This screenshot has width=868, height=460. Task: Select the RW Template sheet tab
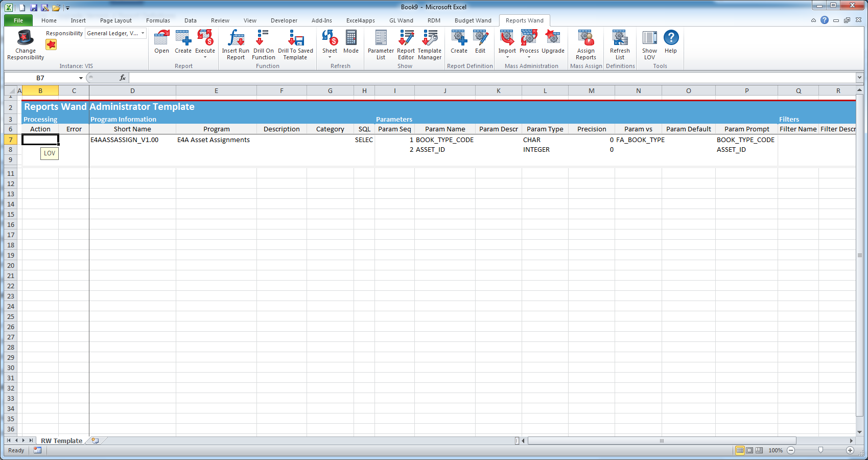point(61,441)
